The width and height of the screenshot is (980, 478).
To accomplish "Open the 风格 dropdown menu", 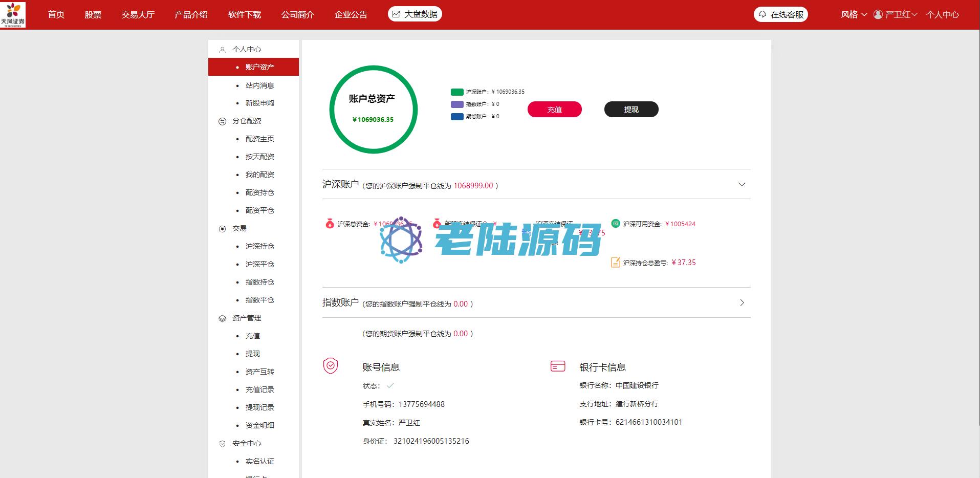I will coord(854,14).
